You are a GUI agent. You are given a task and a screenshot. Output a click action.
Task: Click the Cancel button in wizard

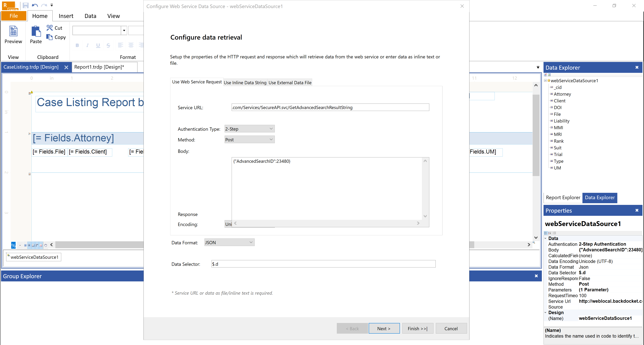[x=451, y=329]
